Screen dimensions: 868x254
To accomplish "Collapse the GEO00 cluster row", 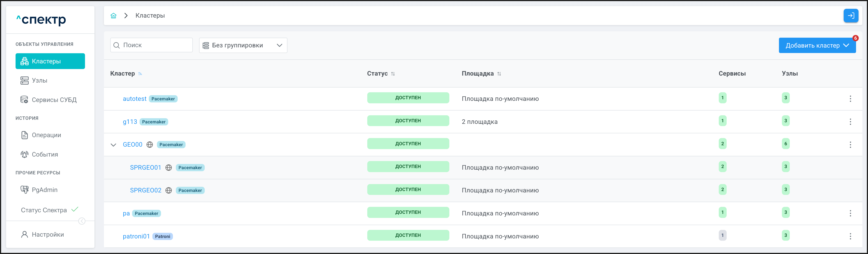I will (114, 145).
